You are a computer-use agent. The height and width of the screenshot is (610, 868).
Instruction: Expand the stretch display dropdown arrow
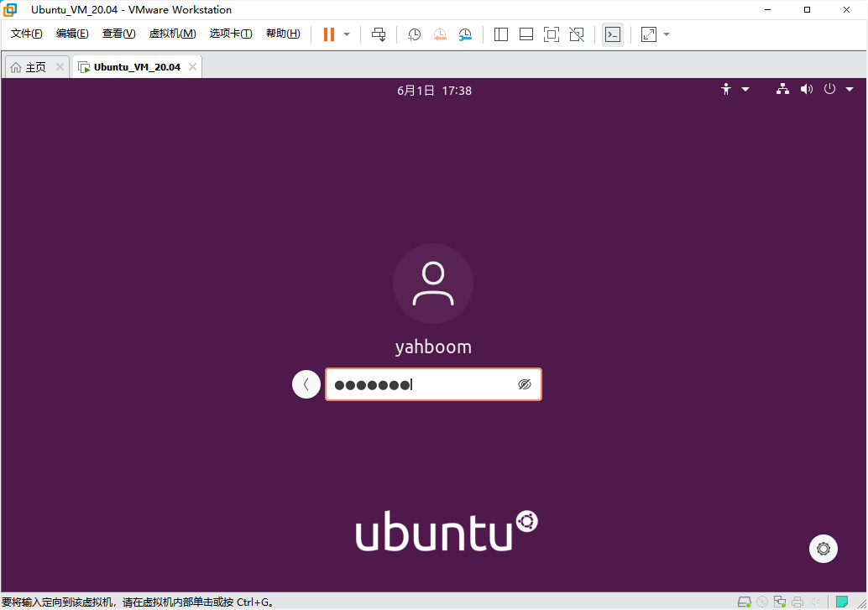coord(667,34)
